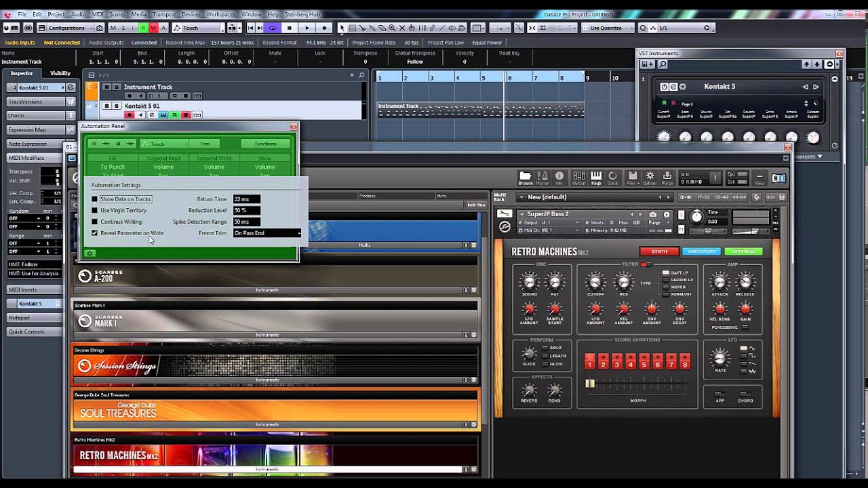
Task: Click the Add Track plus icon
Action: pyautogui.click(x=352, y=75)
